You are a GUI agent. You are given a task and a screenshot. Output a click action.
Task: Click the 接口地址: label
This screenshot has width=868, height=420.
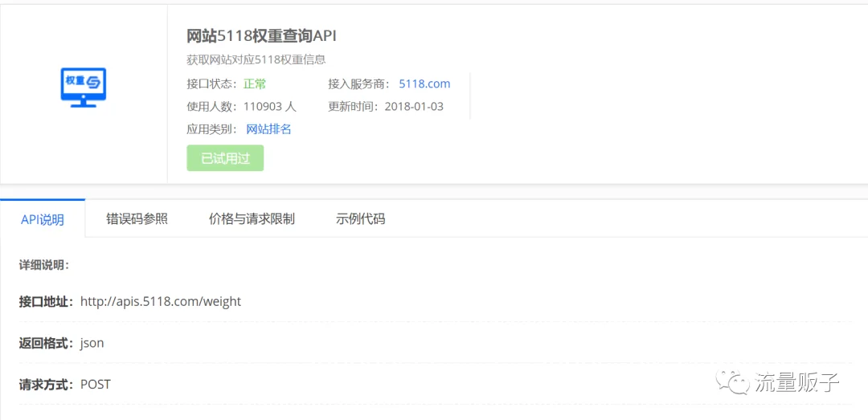click(46, 302)
